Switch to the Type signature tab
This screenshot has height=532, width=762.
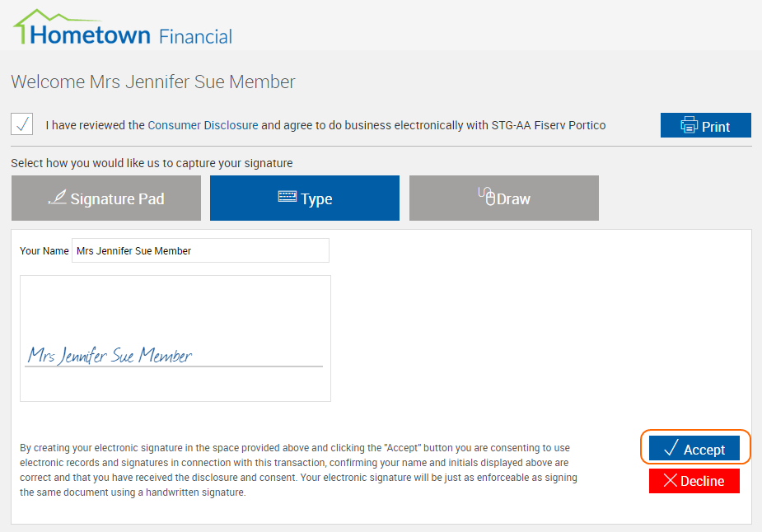(x=305, y=198)
